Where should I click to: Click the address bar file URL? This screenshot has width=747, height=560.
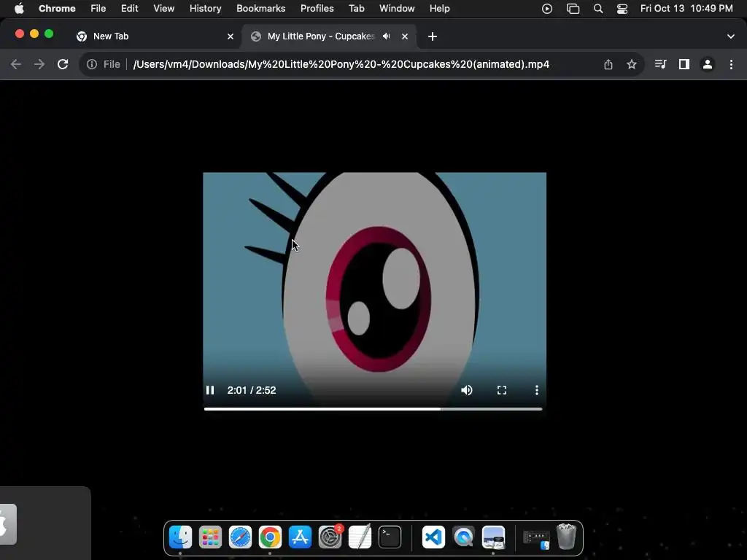pos(341,64)
